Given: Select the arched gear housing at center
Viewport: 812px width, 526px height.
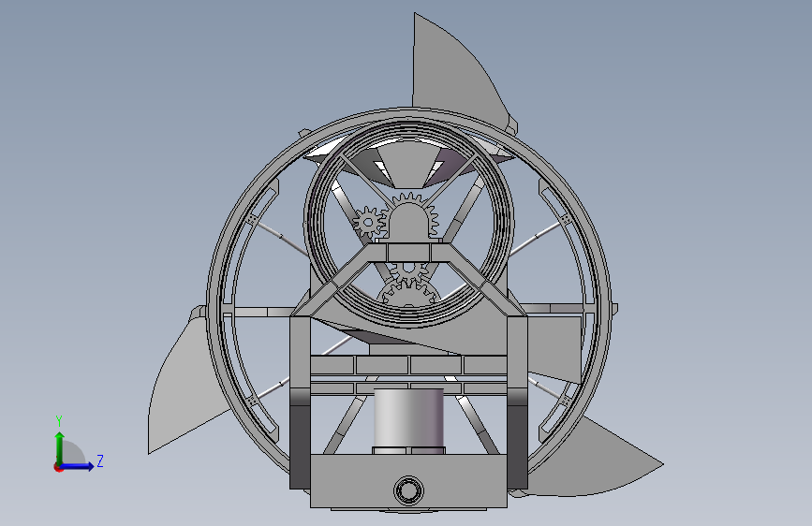Looking at the screenshot, I should pos(409,221).
